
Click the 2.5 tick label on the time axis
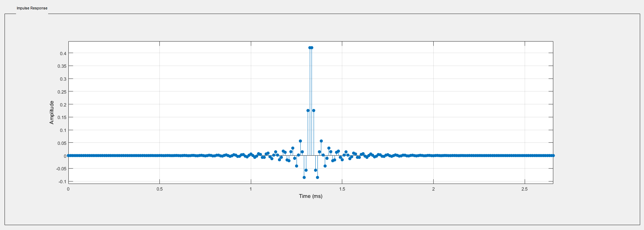click(x=524, y=189)
